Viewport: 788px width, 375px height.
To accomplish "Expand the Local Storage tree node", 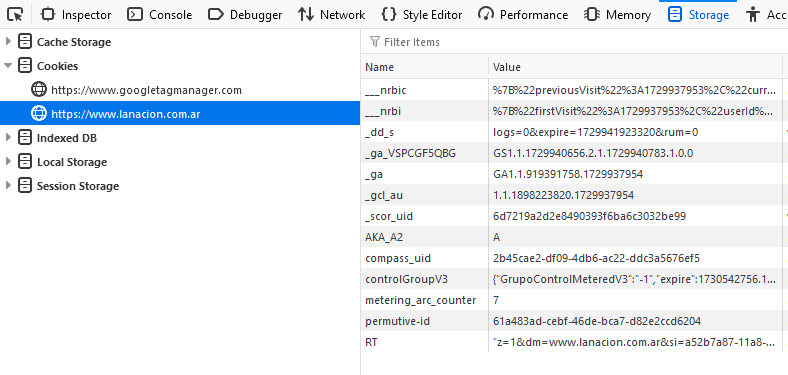I will (8, 162).
